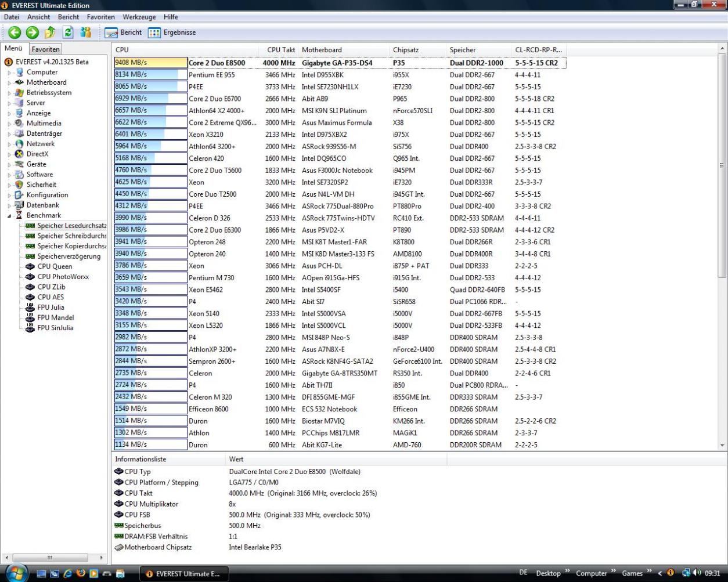Click the horizontal scrollbar under the tree panel

[x=55, y=558]
